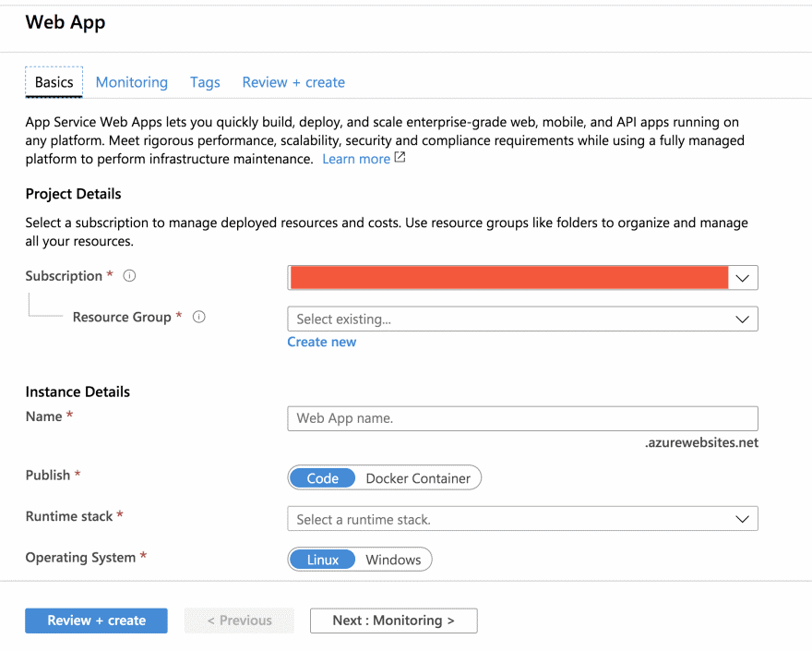Select Code as the publish option

[x=323, y=478]
